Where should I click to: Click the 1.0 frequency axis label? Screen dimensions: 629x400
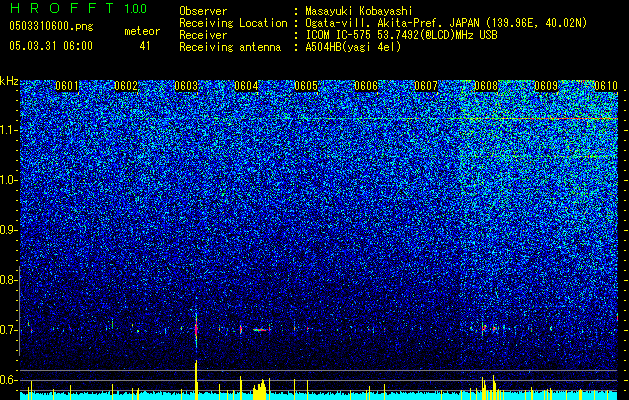pyautogui.click(x=8, y=180)
